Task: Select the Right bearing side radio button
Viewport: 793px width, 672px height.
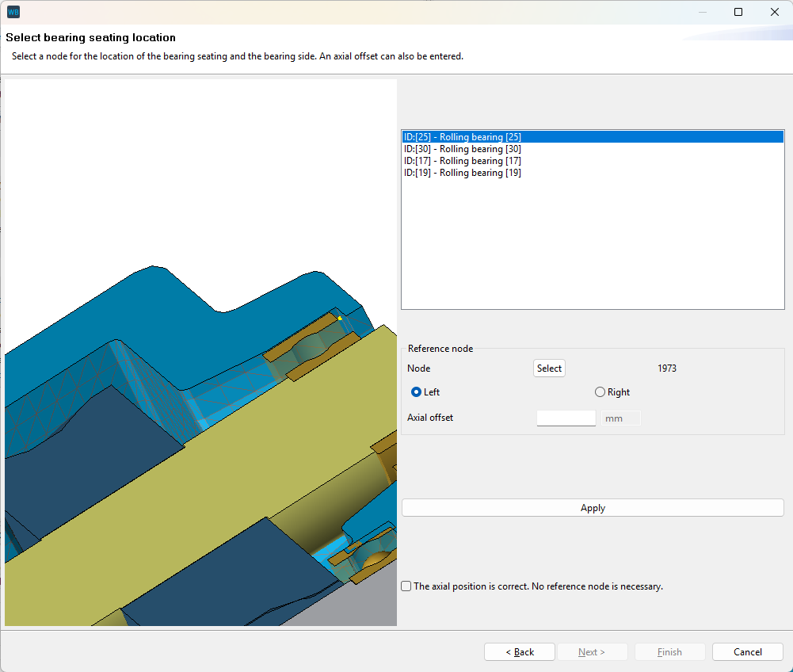Action: tap(600, 391)
